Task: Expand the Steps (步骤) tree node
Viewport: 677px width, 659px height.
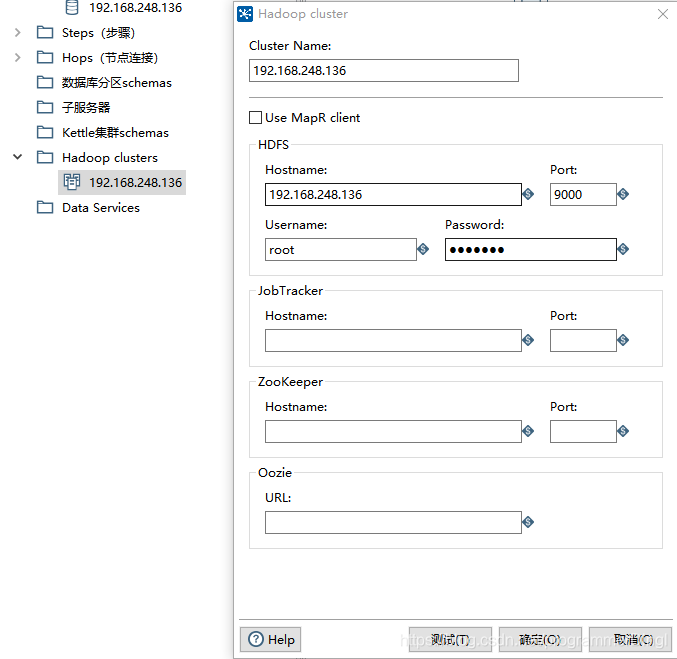Action: point(18,32)
